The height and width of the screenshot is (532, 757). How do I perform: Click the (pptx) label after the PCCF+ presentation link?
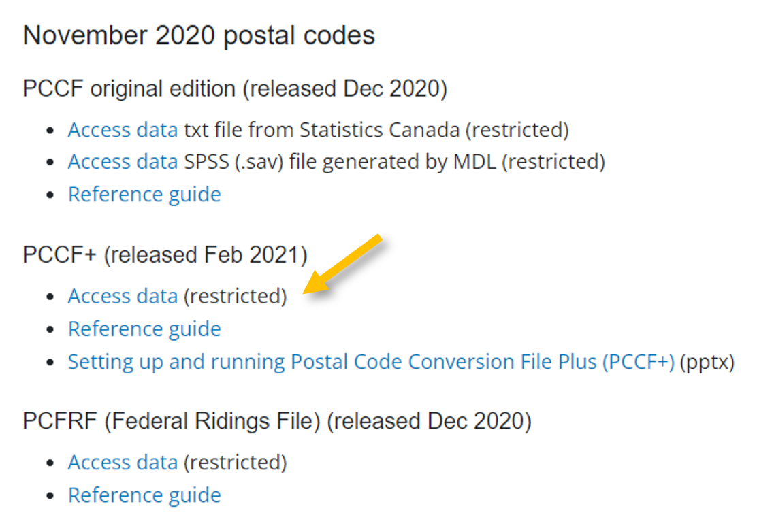pyautogui.click(x=708, y=361)
